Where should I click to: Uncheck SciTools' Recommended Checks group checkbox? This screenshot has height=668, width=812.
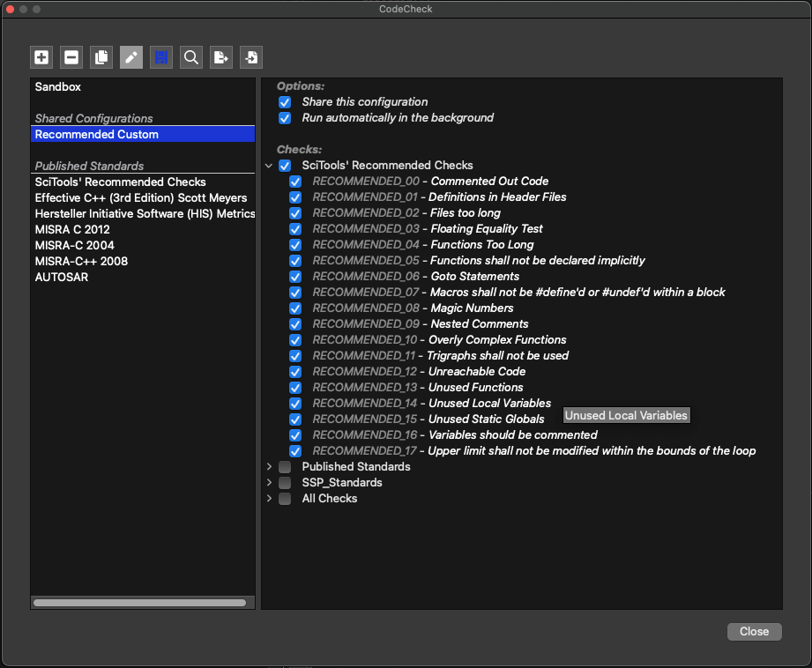pyautogui.click(x=285, y=166)
